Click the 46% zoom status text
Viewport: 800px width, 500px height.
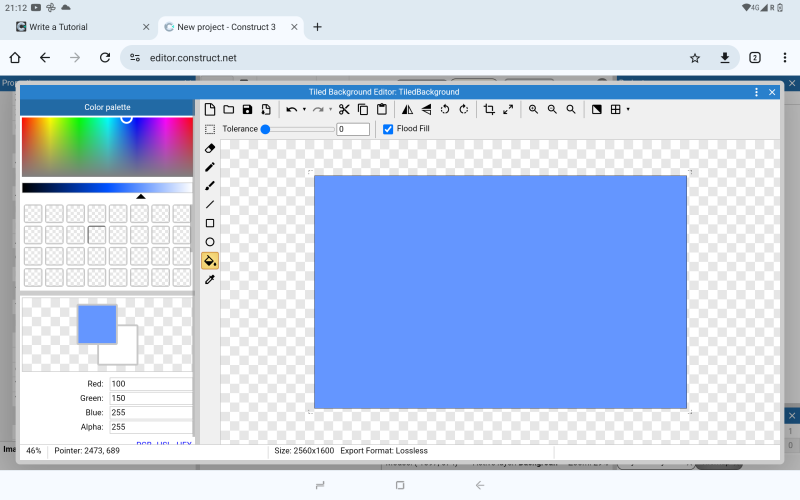point(34,451)
